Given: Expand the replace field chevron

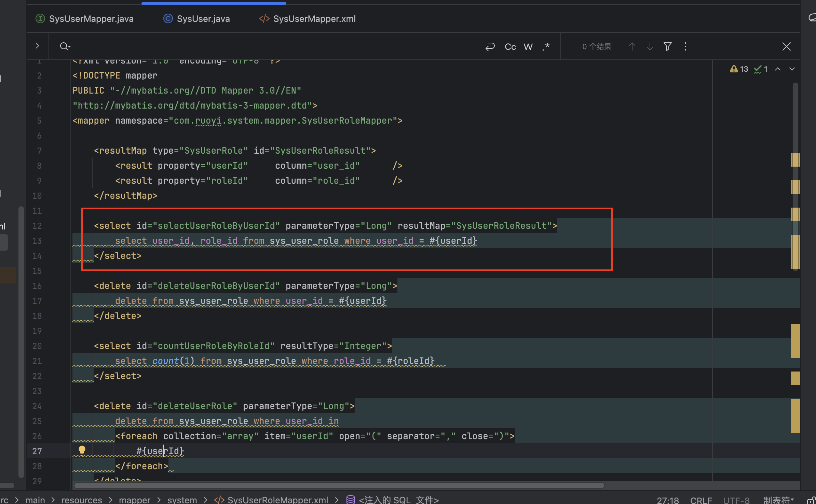Looking at the screenshot, I should 37,46.
